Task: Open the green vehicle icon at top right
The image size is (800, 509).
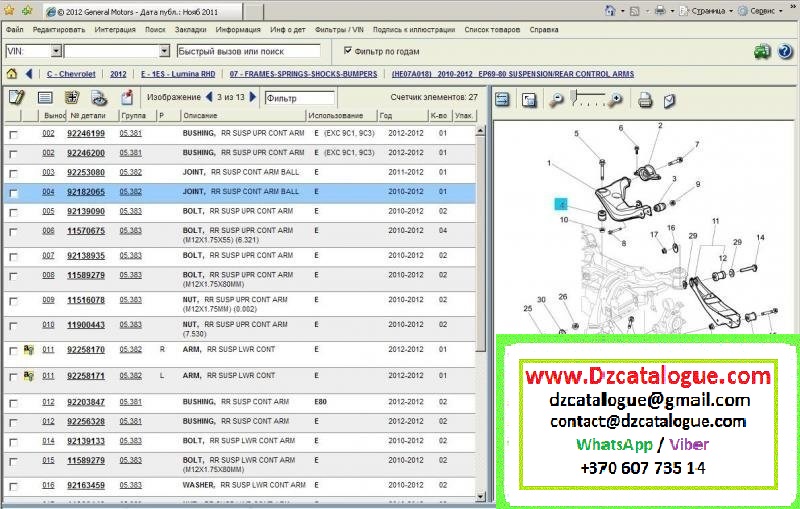Action: coord(762,52)
